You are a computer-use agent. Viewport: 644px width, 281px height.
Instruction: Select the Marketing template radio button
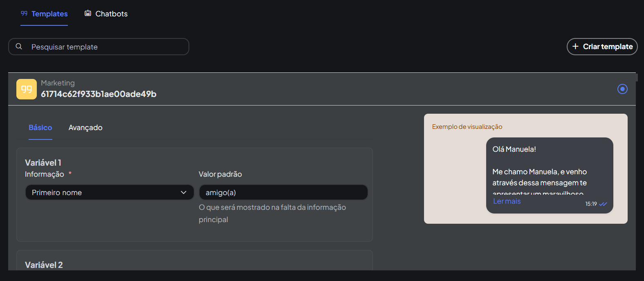tap(622, 89)
